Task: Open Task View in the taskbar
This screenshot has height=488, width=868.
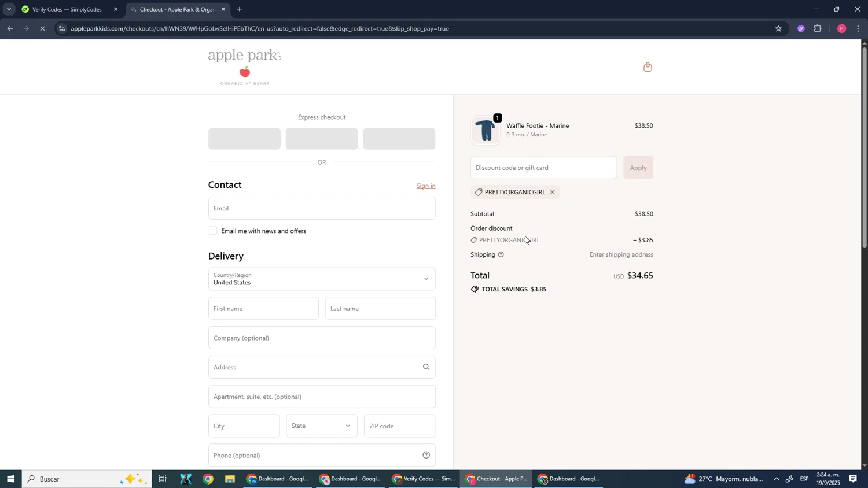Action: point(163,479)
